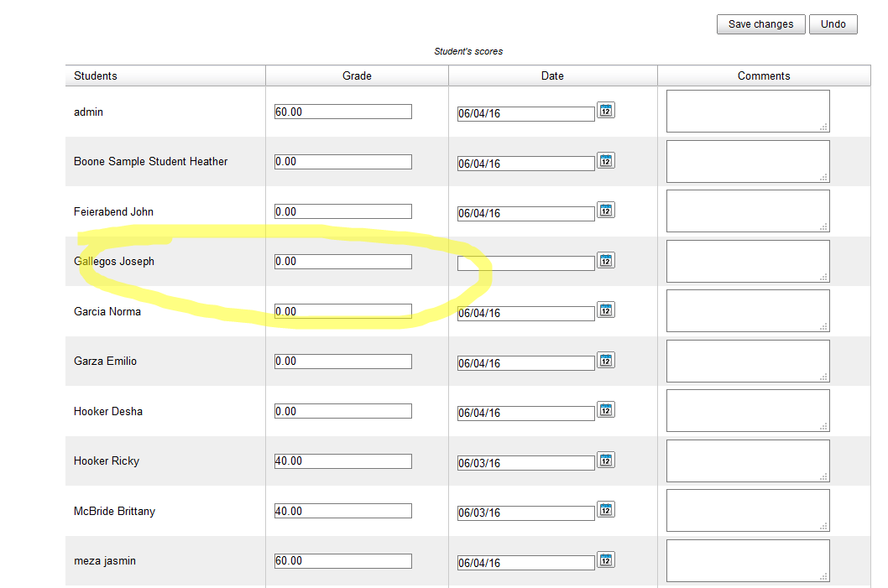Open calendar for McBride Brittany's date
The width and height of the screenshot is (888, 588).
[x=606, y=509]
